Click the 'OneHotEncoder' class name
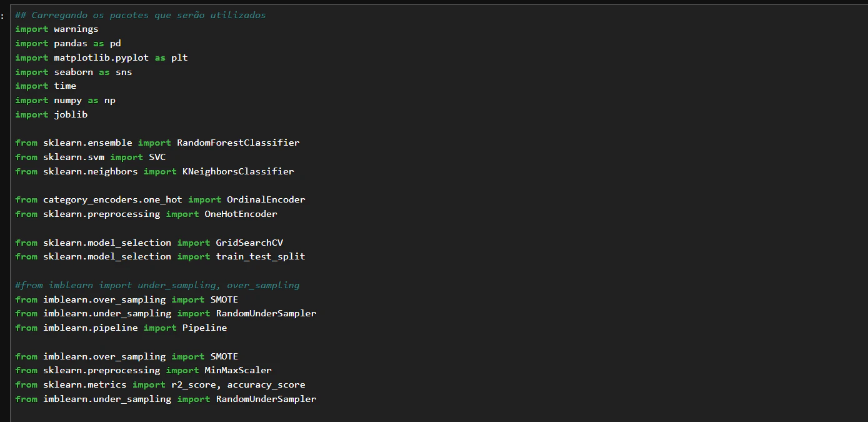The height and width of the screenshot is (422, 868). 241,214
